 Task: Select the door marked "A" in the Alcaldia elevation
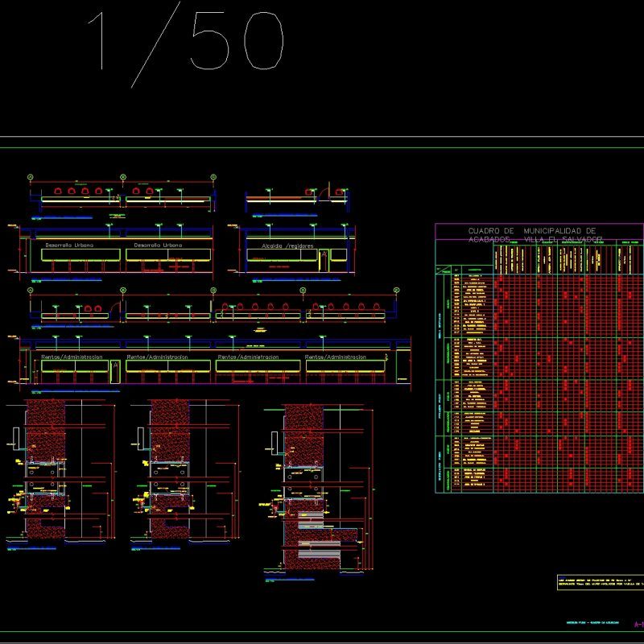tap(324, 260)
